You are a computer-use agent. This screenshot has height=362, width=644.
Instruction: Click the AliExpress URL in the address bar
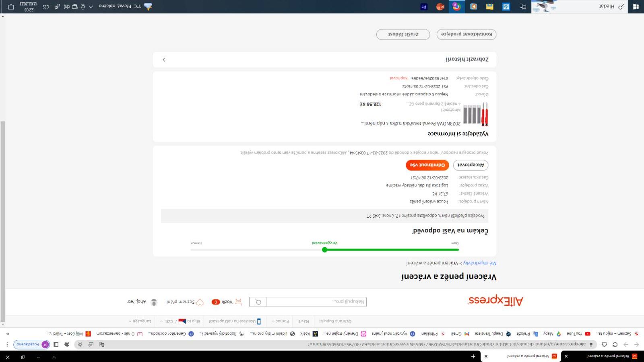pyautogui.click(x=446, y=344)
